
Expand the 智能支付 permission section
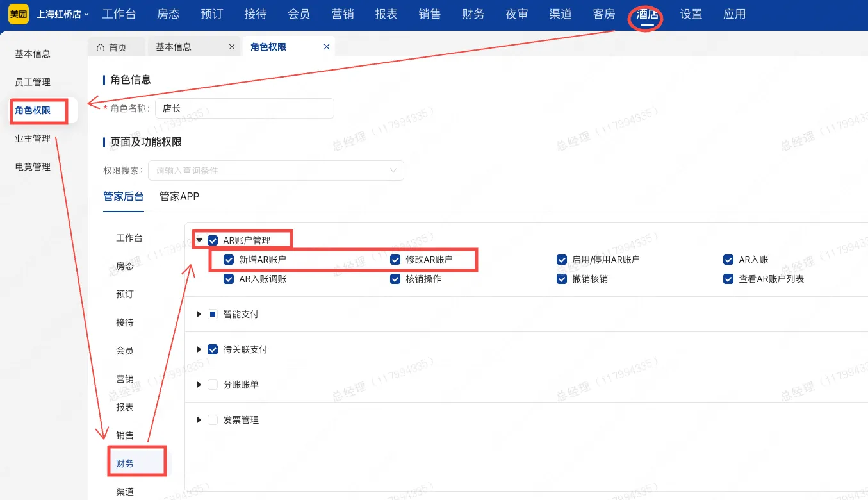[x=199, y=314]
